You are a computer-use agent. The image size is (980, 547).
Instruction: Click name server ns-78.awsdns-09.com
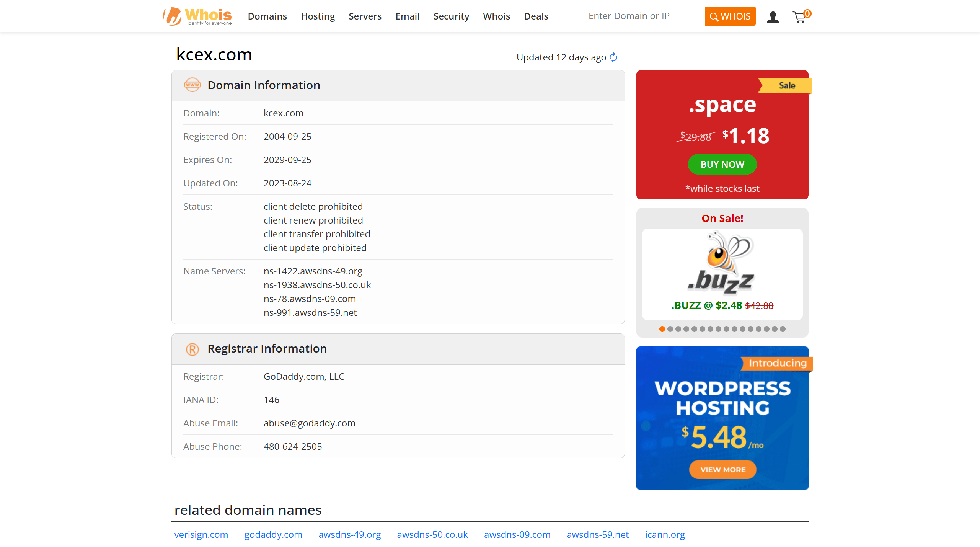(x=310, y=299)
